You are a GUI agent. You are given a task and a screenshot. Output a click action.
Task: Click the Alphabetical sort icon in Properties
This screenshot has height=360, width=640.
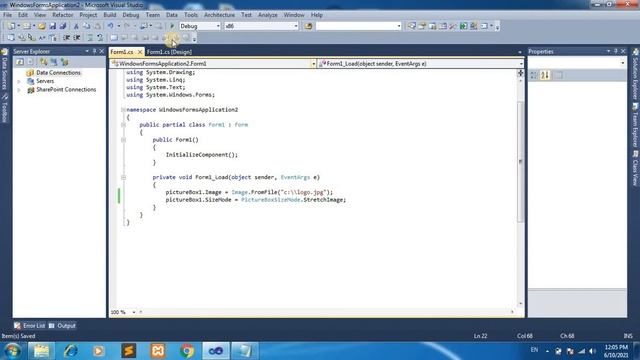545,75
